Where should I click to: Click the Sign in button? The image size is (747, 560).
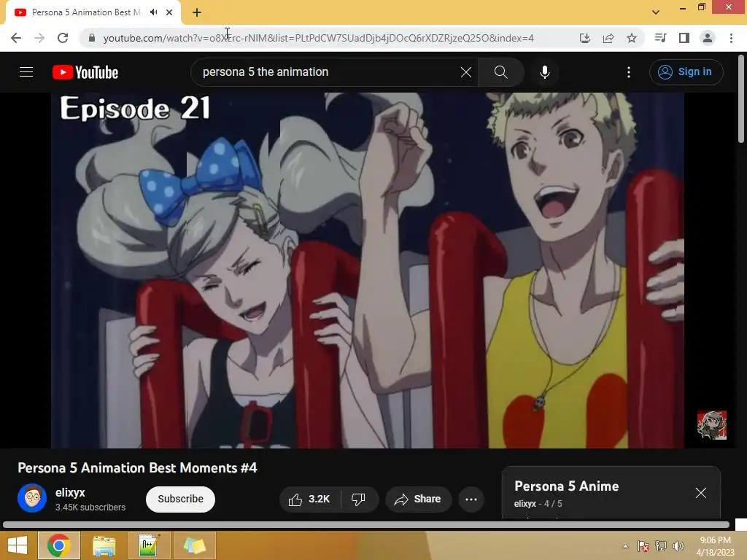point(686,72)
